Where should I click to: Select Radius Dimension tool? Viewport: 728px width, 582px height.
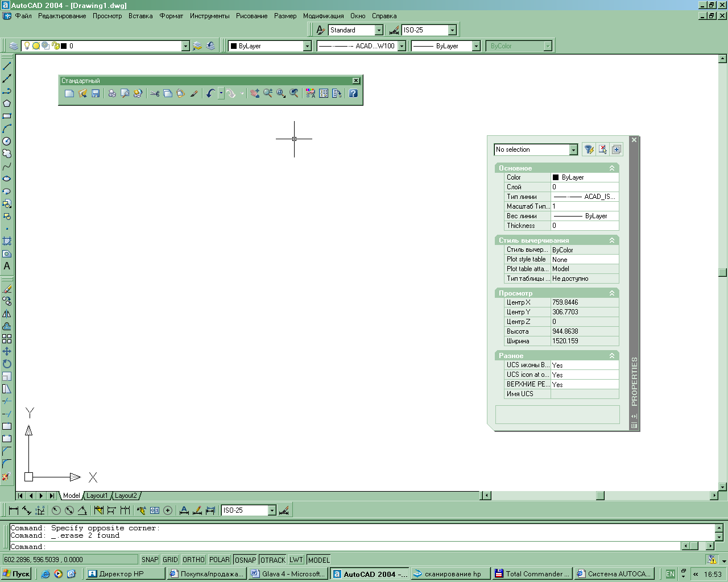(56, 510)
